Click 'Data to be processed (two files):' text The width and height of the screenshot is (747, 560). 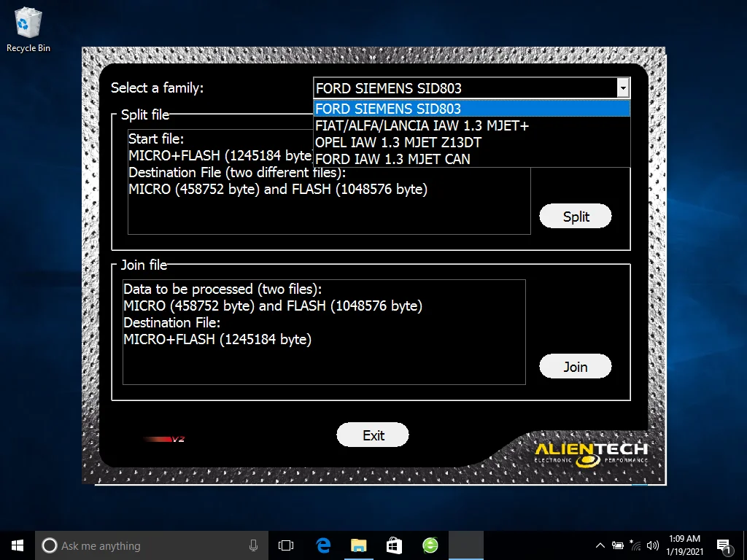[222, 289]
